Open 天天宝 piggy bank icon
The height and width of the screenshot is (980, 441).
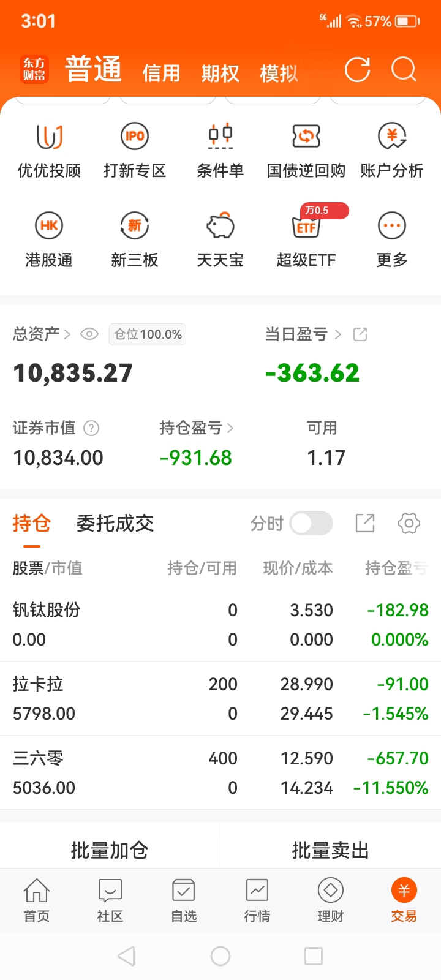coord(221,225)
